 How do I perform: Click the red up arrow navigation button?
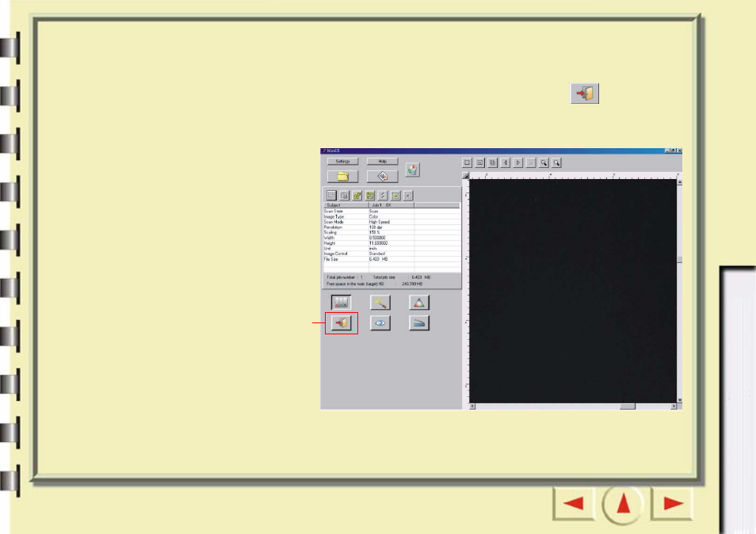624,504
